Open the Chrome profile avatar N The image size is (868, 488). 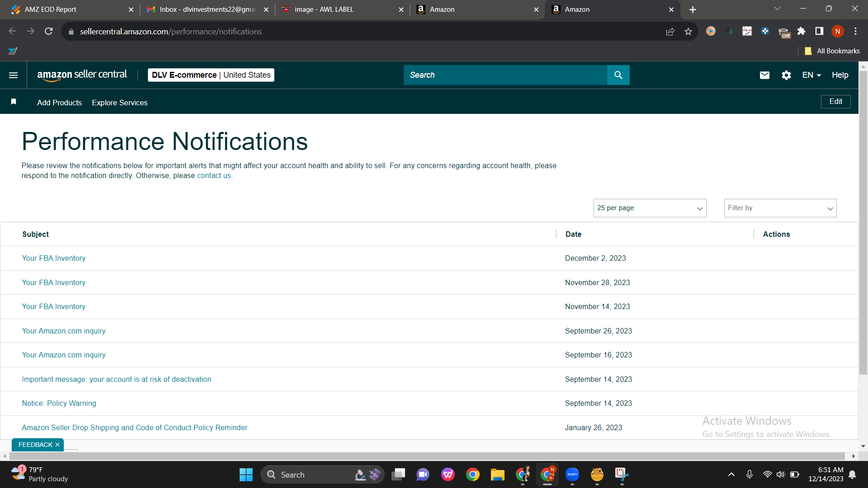(x=837, y=31)
